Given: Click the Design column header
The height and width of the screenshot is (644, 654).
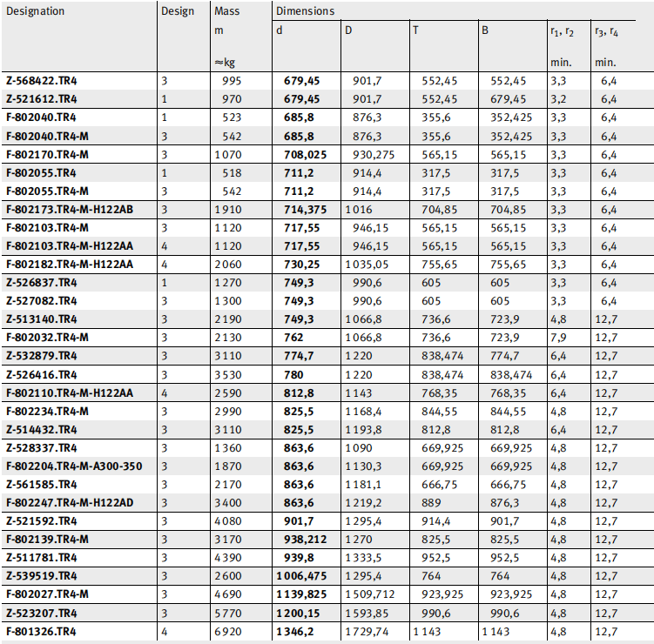Looking at the screenshot, I should click(179, 12).
